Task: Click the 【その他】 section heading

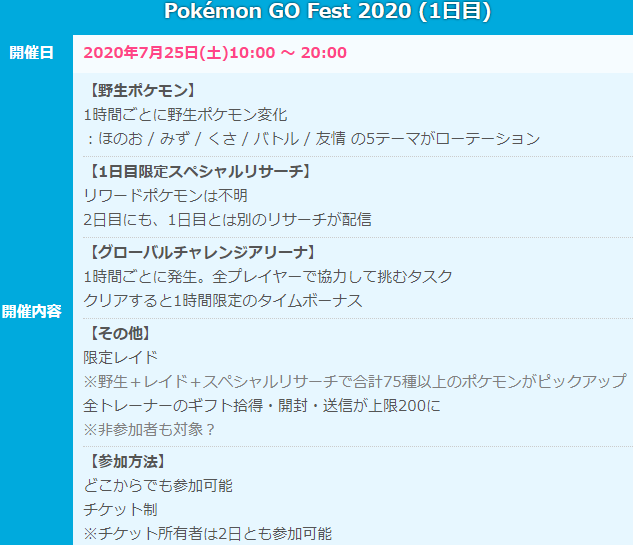Action: coord(118,333)
